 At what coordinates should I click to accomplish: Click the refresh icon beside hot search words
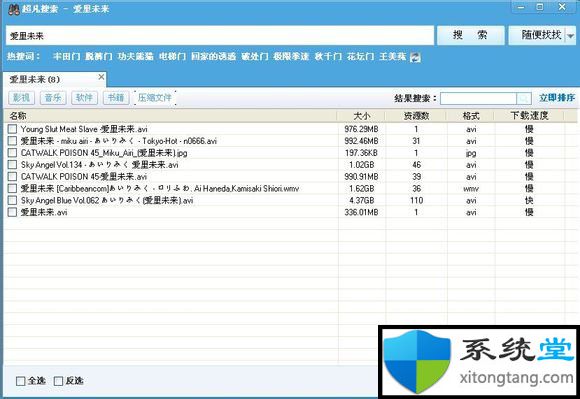[x=415, y=57]
